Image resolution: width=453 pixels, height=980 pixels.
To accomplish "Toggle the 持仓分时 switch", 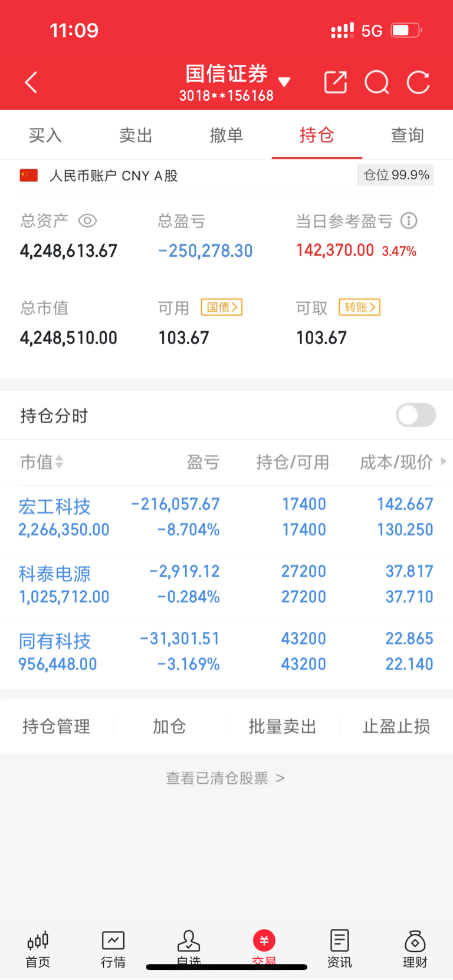I will tap(416, 415).
